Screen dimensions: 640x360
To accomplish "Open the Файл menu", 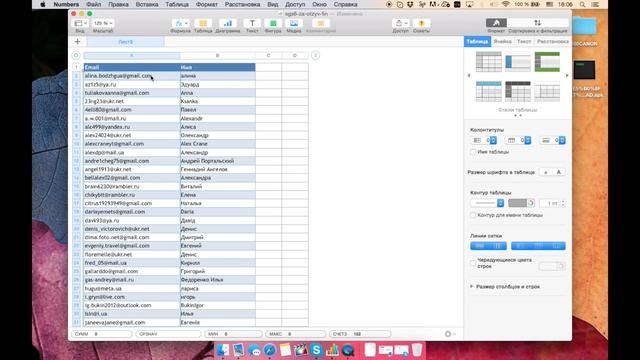I will pos(93,4).
